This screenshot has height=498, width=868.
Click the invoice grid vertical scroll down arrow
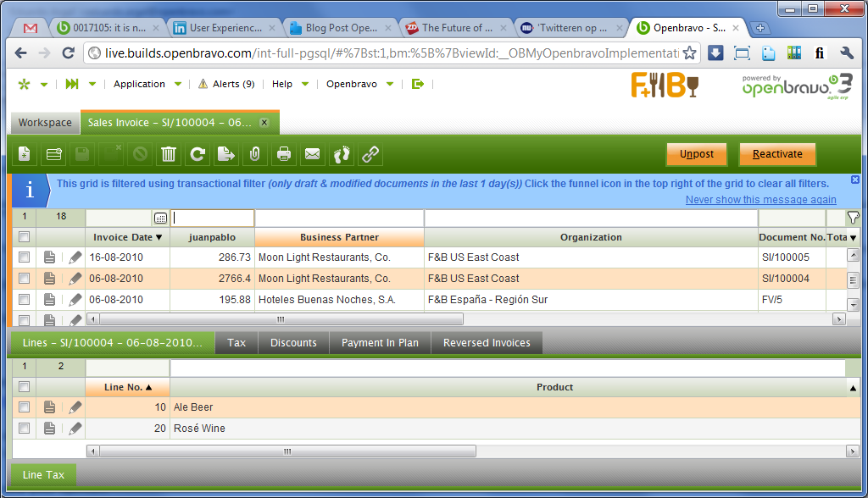click(853, 304)
